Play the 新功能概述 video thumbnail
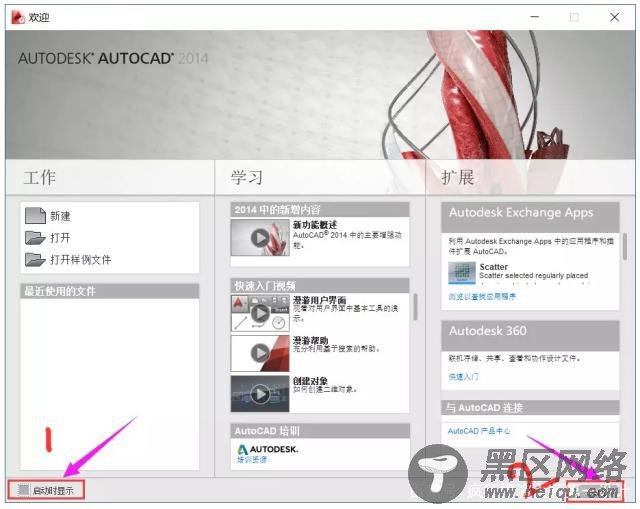Screen dimensions: 640x509 coord(260,238)
